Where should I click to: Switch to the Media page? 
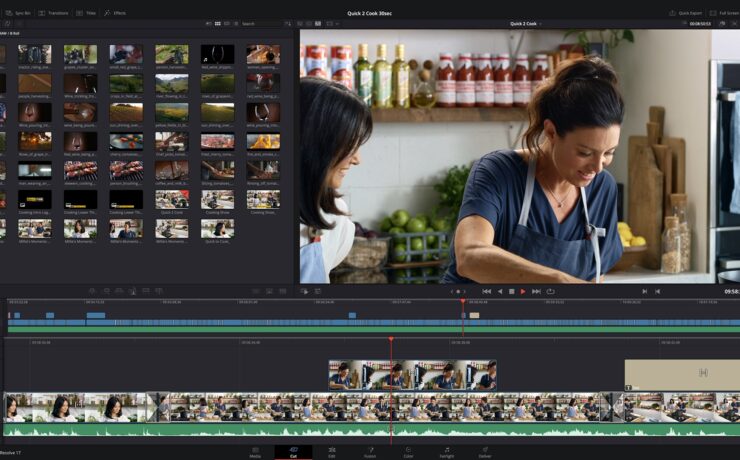[255, 452]
